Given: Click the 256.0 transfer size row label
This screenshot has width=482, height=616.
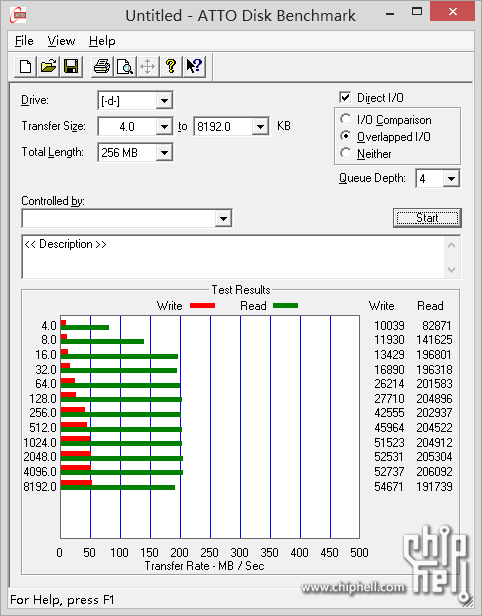Looking at the screenshot, I should [x=43, y=413].
